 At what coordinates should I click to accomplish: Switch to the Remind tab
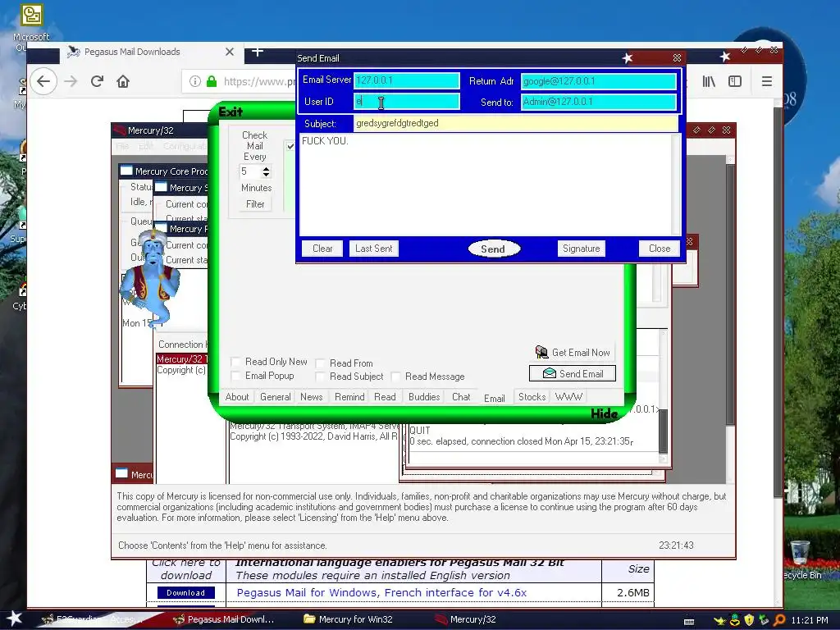[349, 397]
